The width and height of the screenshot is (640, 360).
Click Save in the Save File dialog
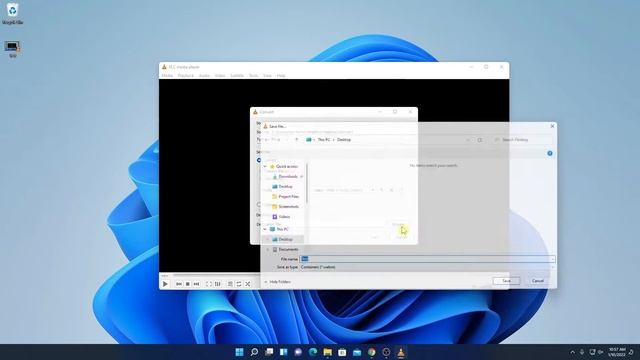(506, 281)
